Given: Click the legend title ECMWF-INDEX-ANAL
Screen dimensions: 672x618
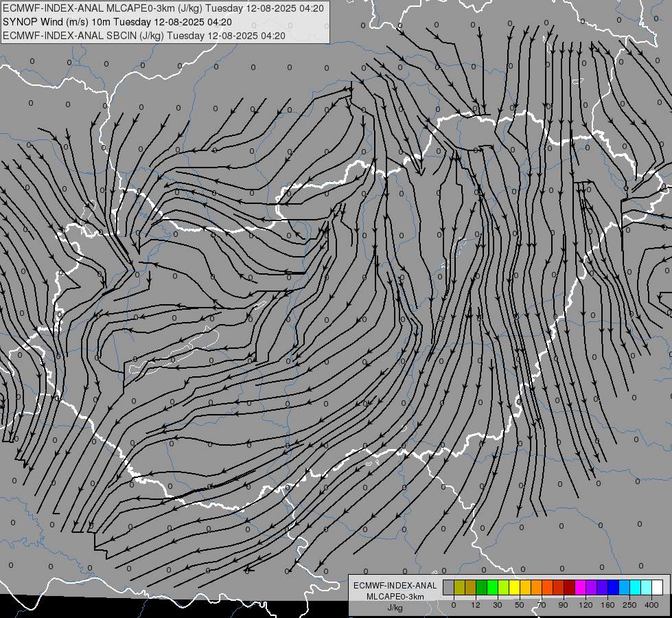Looking at the screenshot, I should [x=395, y=586].
